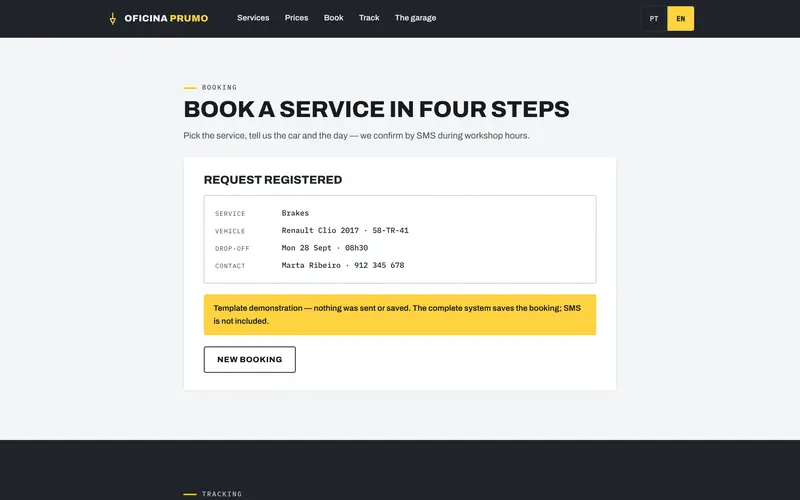Click the confirm by SMS subtitle text

coord(356,136)
